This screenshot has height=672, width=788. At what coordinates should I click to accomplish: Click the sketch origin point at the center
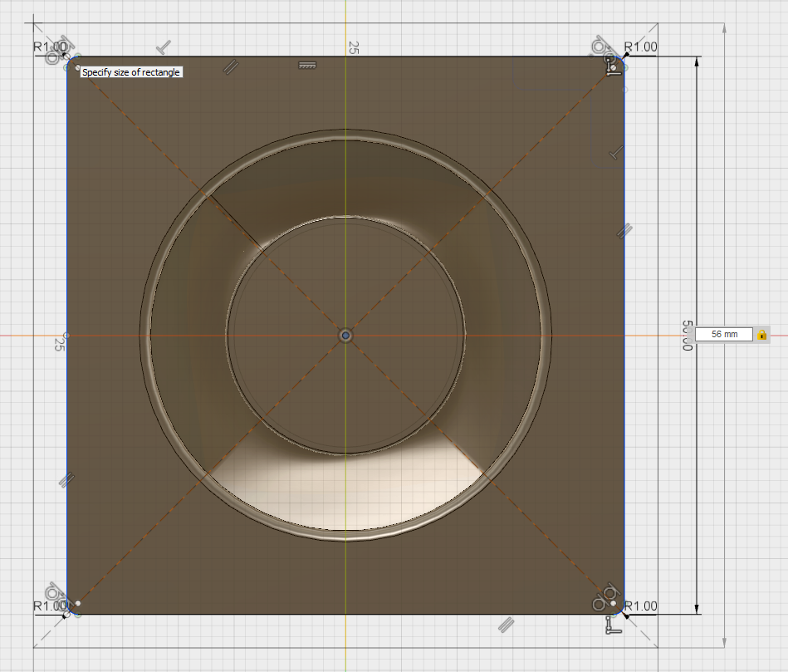click(345, 336)
